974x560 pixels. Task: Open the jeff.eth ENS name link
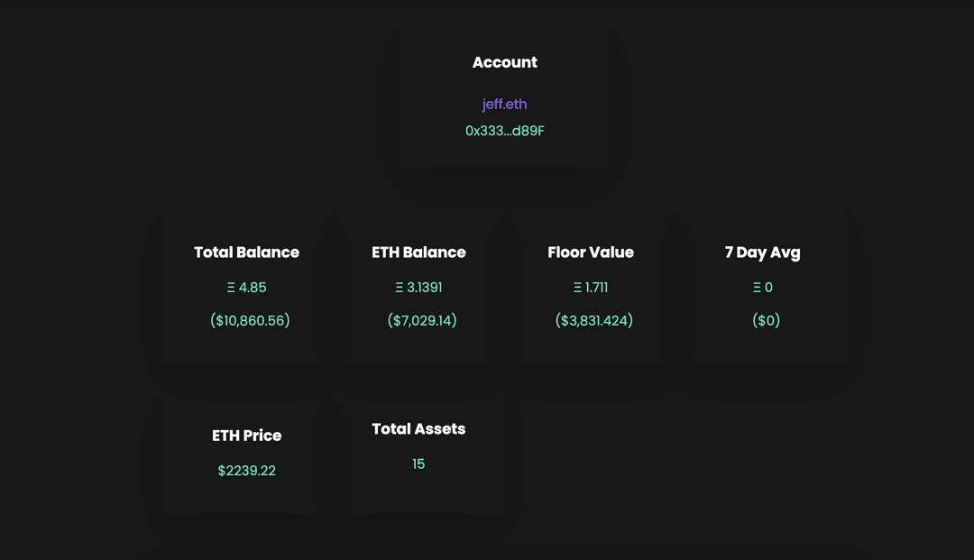point(504,105)
